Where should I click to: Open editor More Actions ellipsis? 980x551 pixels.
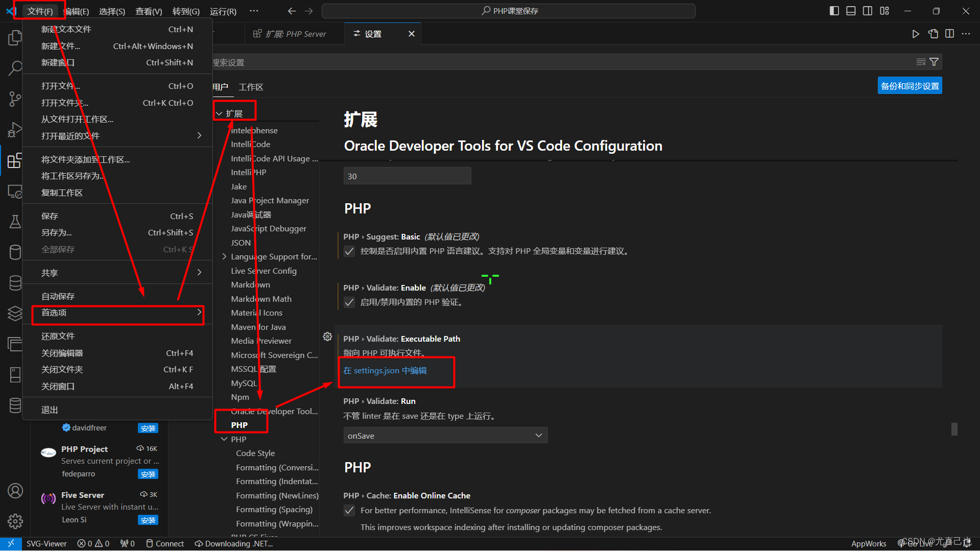click(966, 34)
